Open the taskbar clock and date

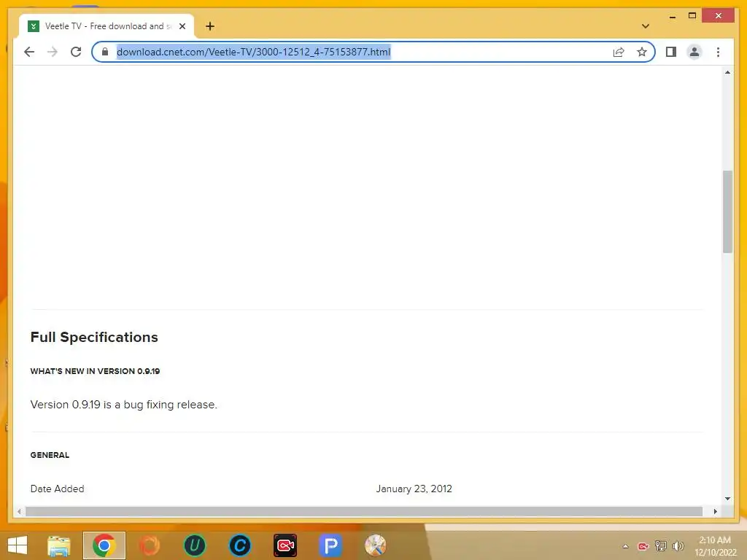(x=715, y=546)
